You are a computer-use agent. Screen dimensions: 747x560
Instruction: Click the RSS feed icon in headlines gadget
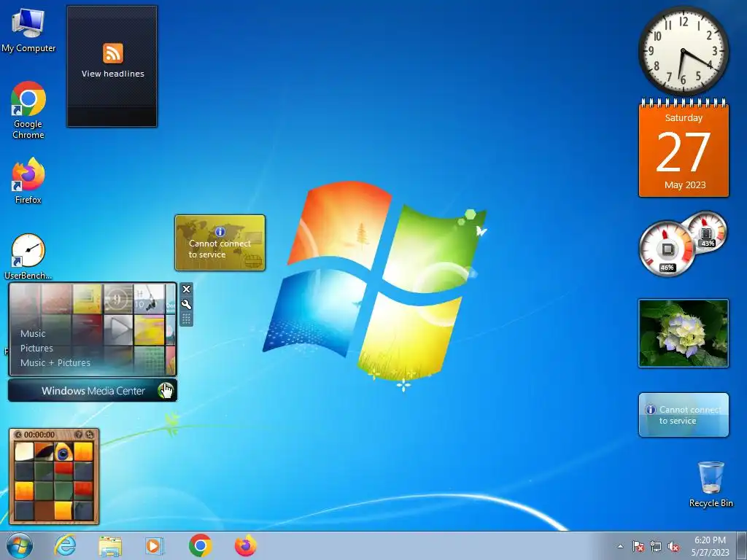113,52
